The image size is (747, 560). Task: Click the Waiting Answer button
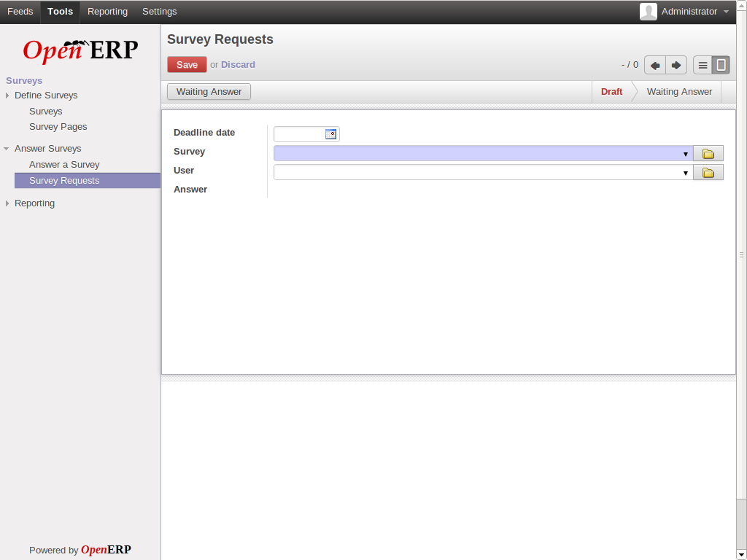209,92
